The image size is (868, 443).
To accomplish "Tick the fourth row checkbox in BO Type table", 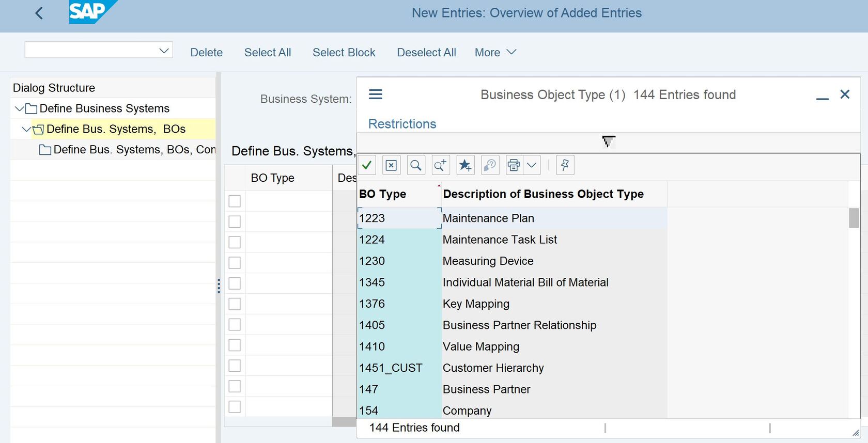I will click(235, 263).
